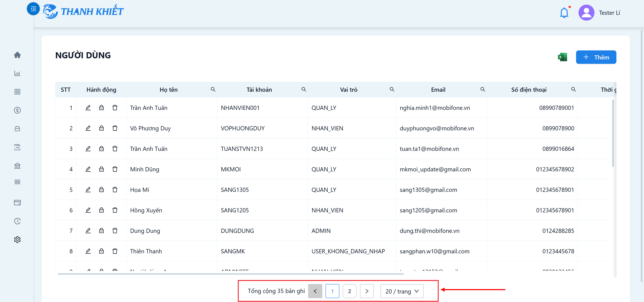Open the credit card sidebar icon
Screen dimensions: 644x302
[x=17, y=203]
